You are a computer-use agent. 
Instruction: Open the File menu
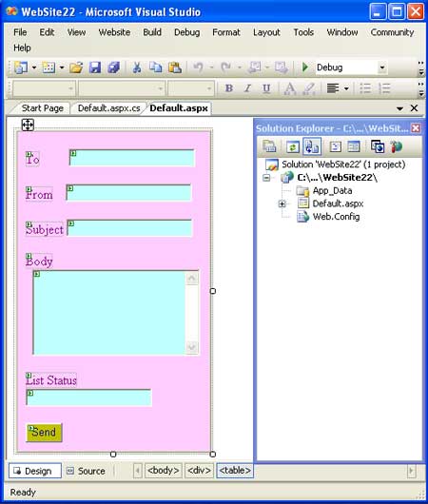[20, 32]
